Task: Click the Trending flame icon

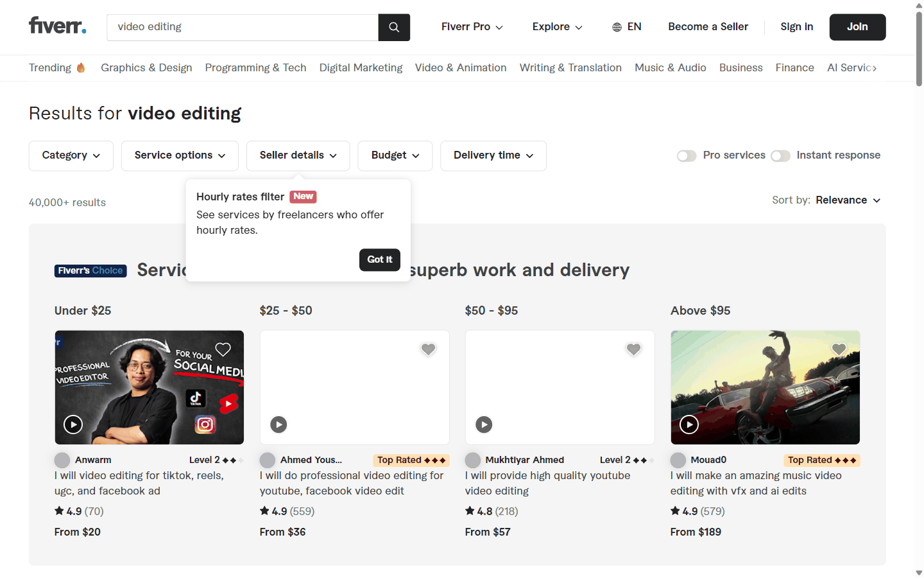Action: [x=81, y=67]
